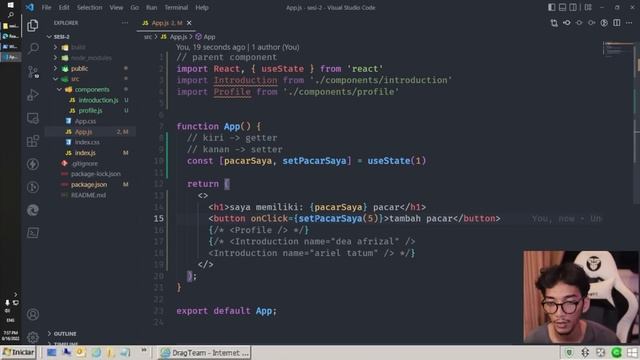Image resolution: width=640 pixels, height=360 pixels.
Task: Open index.css in the explorer
Action: pos(87,142)
